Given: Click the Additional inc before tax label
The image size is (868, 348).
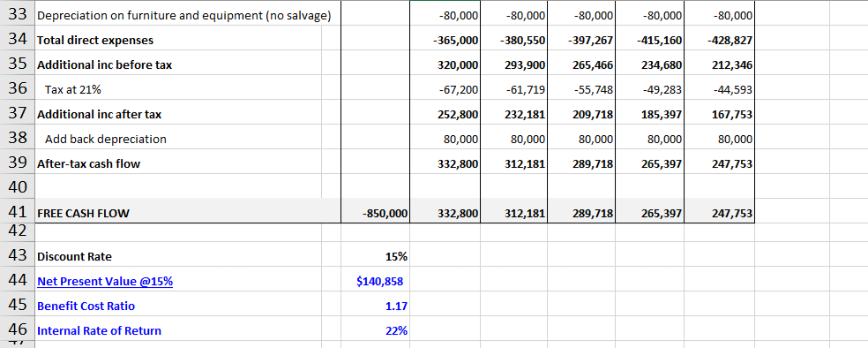Looking at the screenshot, I should point(105,64).
